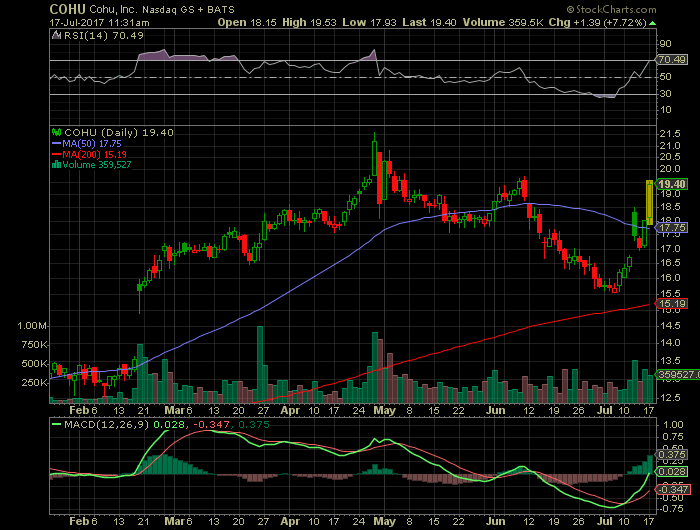
Task: Click the 'Cohu, Inc.' company name
Action: pyautogui.click(x=113, y=9)
